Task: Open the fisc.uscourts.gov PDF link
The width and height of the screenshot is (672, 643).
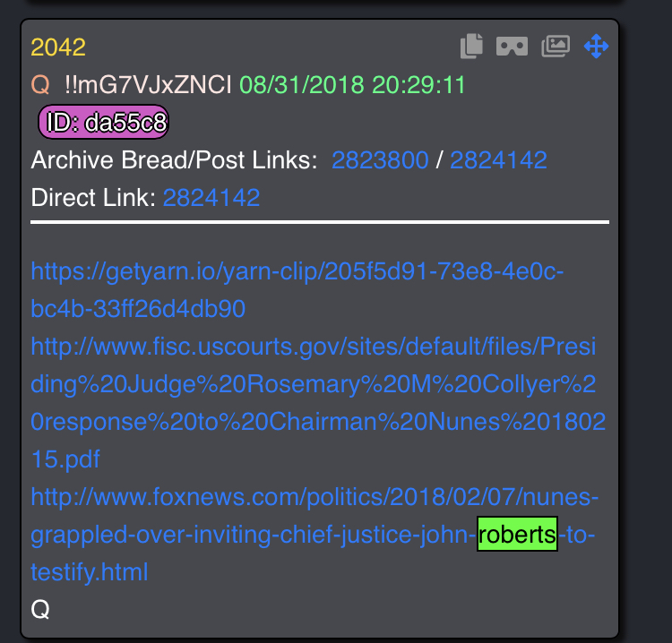Action: click(x=318, y=403)
